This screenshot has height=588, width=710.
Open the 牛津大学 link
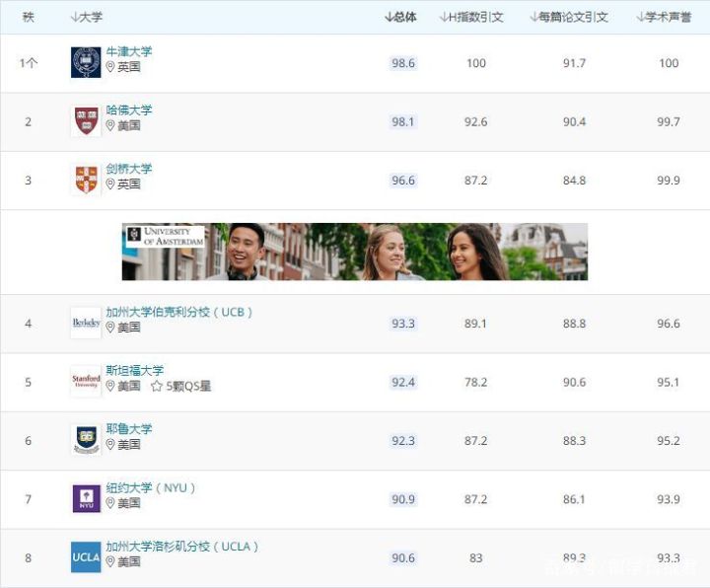coord(129,51)
